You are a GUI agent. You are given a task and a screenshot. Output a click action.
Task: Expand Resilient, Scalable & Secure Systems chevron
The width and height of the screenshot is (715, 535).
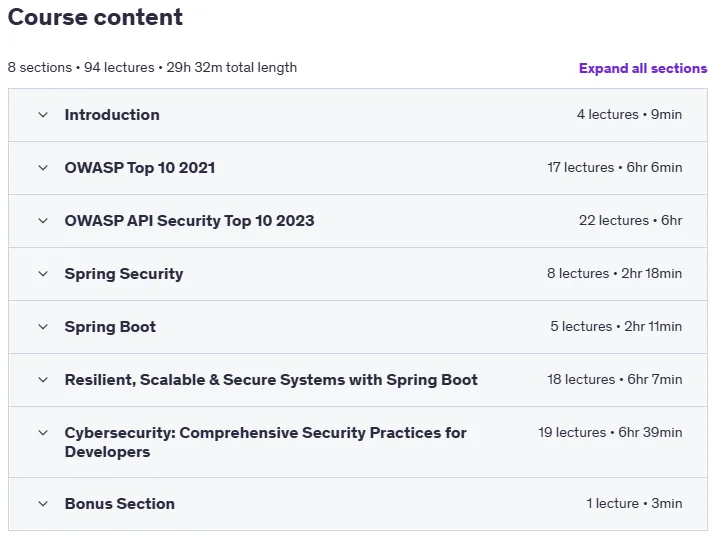43,379
